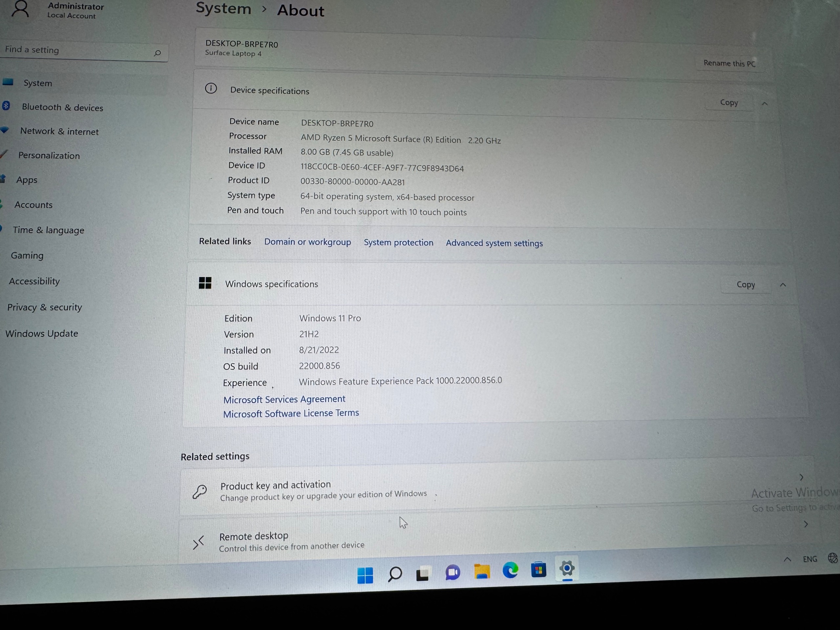Click key icon for Product key
840x630 pixels.
pyautogui.click(x=199, y=492)
